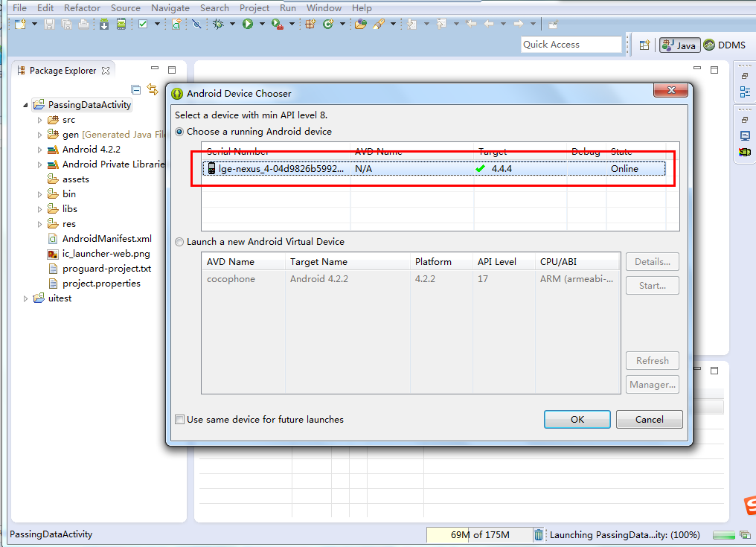
Task: Click the New Java Package icon
Action: (x=310, y=24)
